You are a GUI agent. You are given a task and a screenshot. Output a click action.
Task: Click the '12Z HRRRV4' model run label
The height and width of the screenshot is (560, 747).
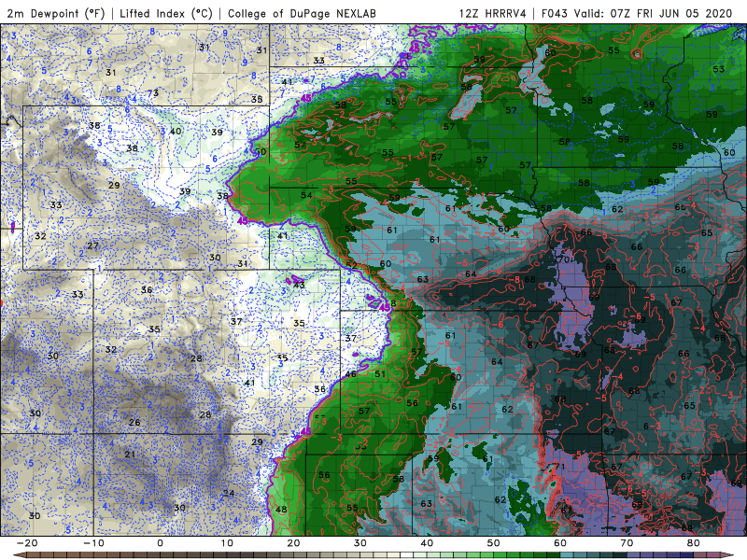[x=493, y=13]
